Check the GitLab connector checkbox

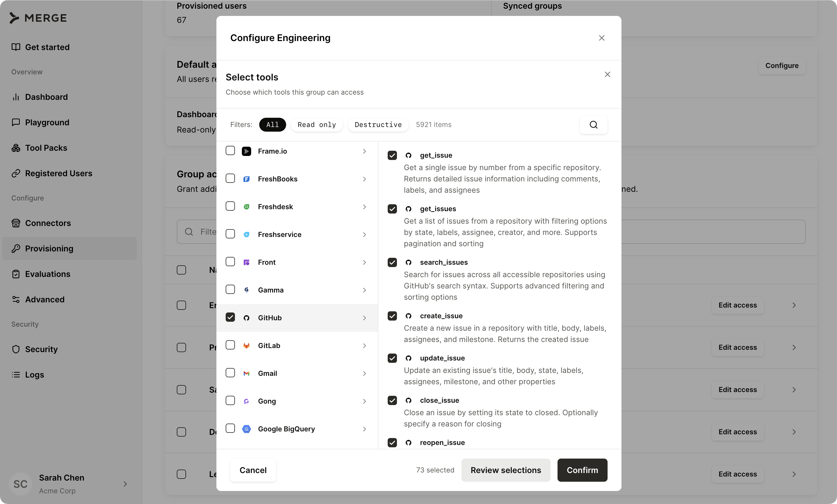230,345
